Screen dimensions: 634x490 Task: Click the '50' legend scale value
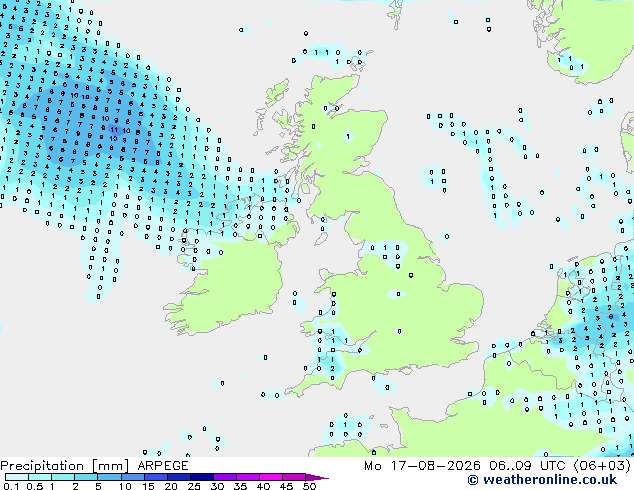point(309,486)
